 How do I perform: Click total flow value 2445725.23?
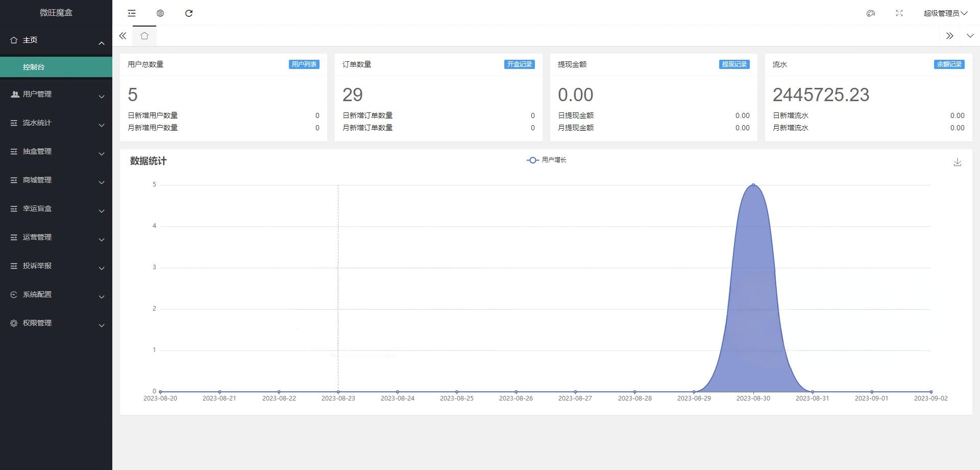click(821, 95)
